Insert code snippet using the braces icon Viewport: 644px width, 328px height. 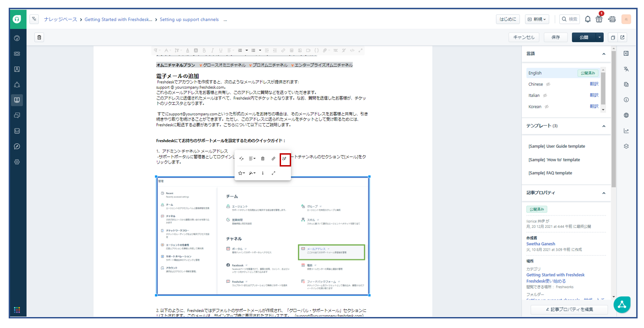pos(316,50)
